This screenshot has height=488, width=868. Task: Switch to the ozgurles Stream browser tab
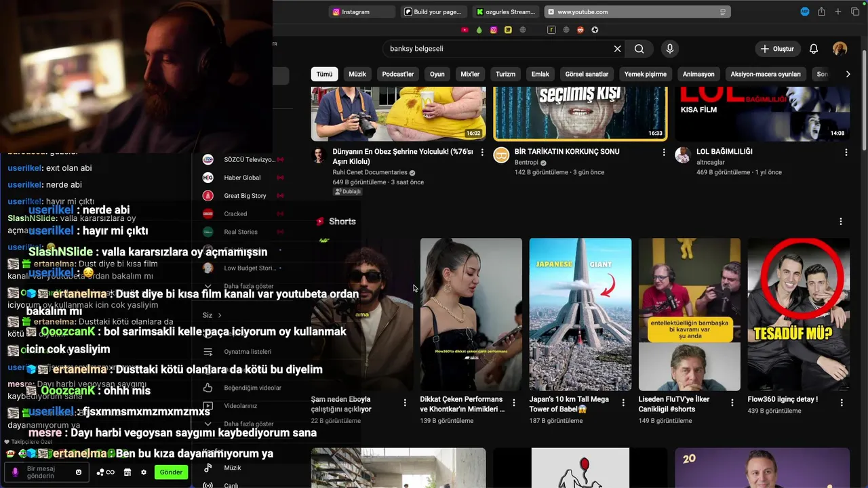pos(505,12)
